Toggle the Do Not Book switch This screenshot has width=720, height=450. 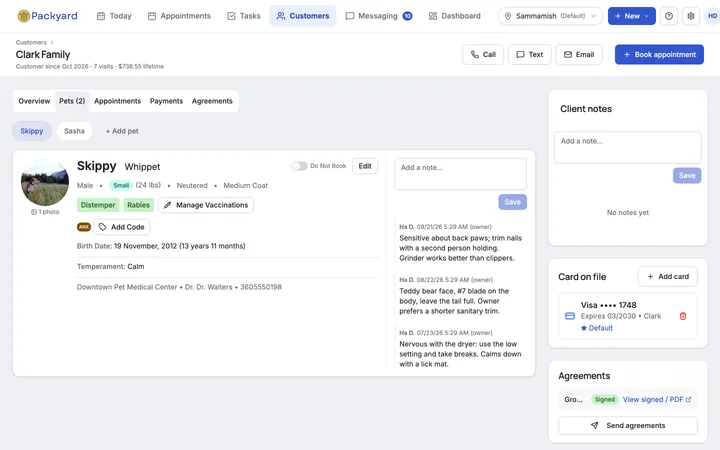click(x=299, y=166)
